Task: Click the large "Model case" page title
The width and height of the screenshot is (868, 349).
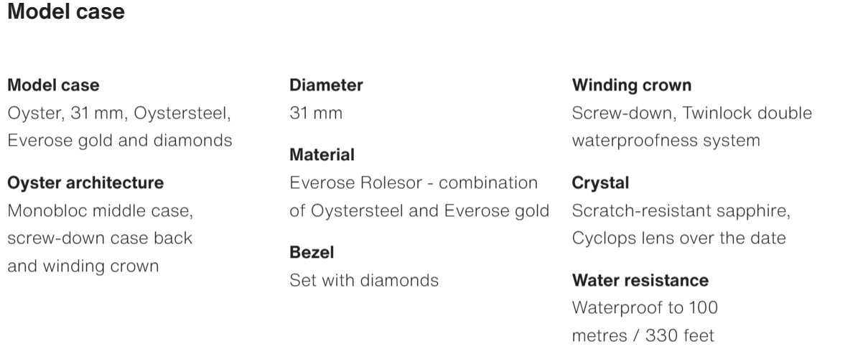Action: tap(65, 12)
